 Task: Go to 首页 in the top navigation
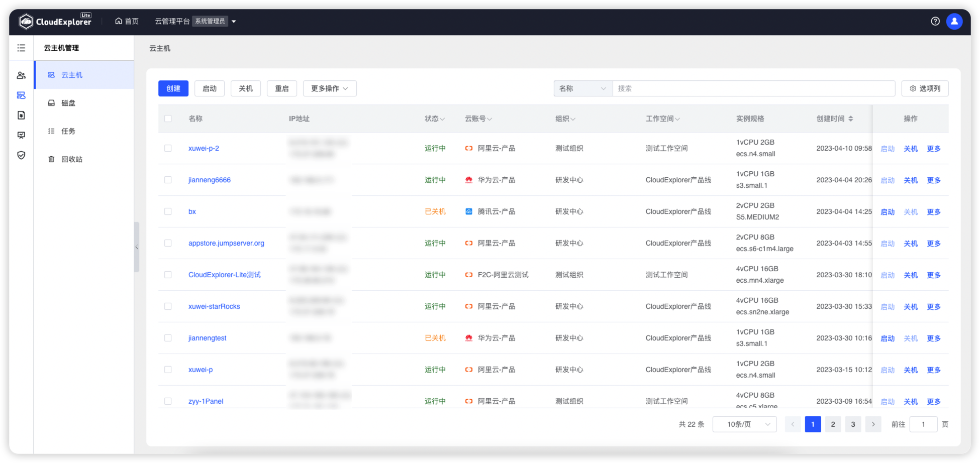coord(126,21)
